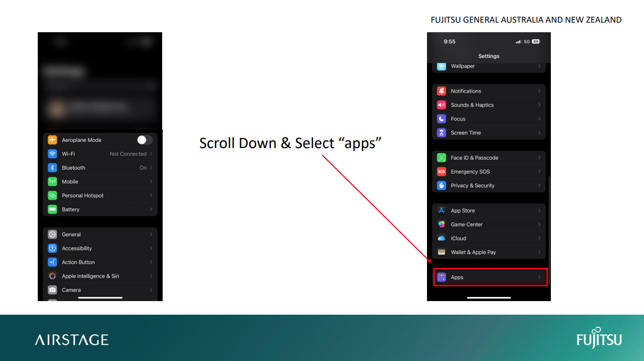Select the Emergency SOS row label
The image size is (644, 361).
[x=470, y=172]
